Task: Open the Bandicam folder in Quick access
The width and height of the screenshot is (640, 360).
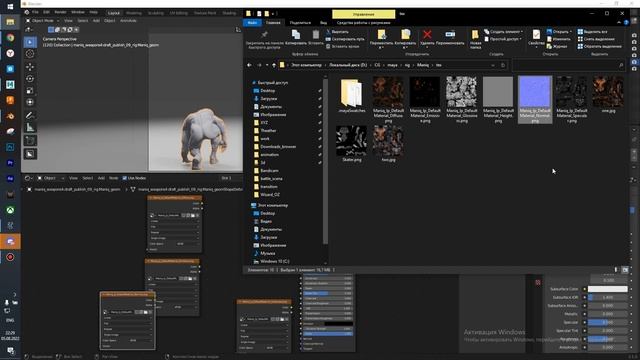Action: [x=269, y=171]
